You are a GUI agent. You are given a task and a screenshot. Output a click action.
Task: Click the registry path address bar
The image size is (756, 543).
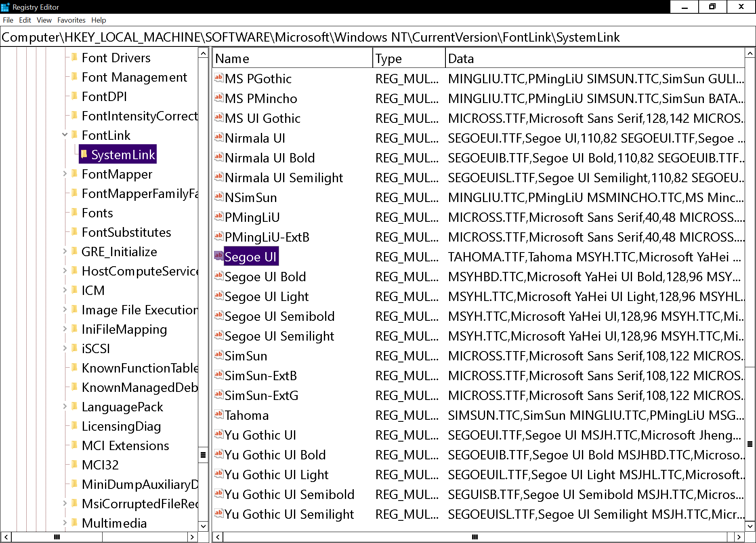(378, 37)
